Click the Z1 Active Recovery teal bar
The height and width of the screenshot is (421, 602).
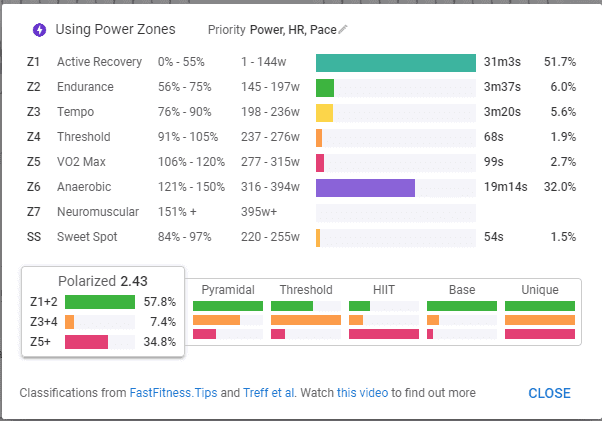(395, 62)
